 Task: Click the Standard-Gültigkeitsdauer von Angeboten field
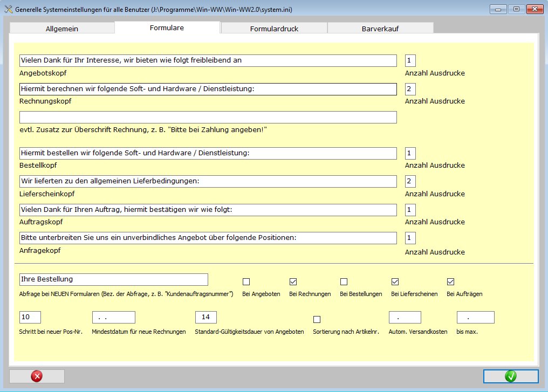[x=206, y=317]
